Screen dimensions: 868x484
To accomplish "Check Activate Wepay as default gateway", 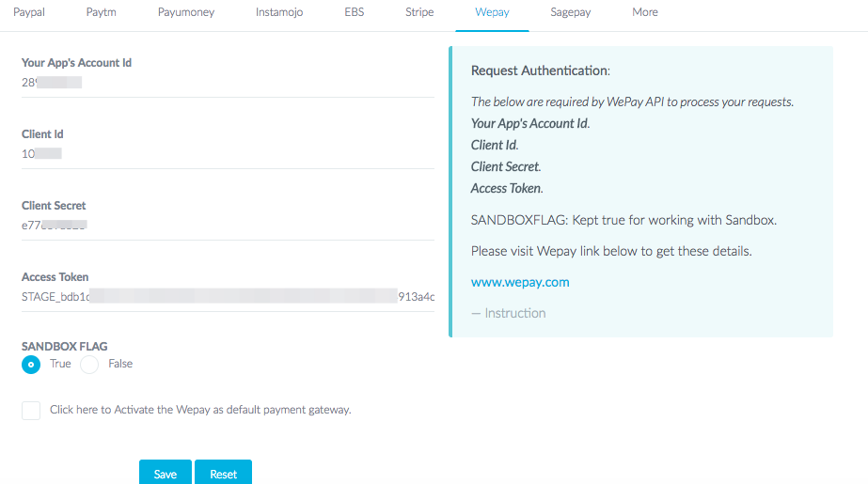I will tap(31, 411).
